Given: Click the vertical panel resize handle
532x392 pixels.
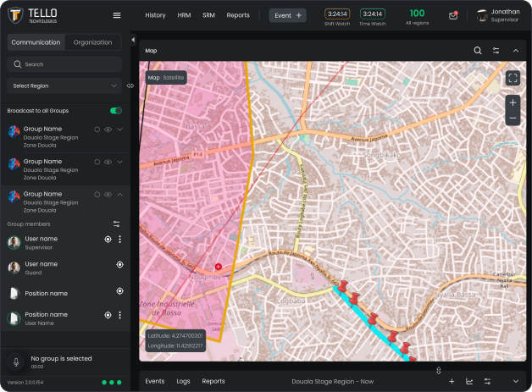Looking at the screenshot, I should coord(438,370).
